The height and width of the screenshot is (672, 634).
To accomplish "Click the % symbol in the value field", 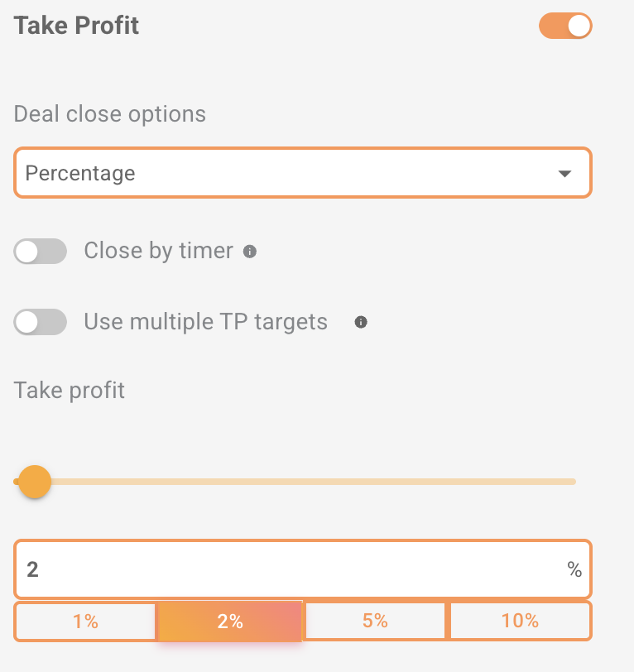I will tap(574, 569).
